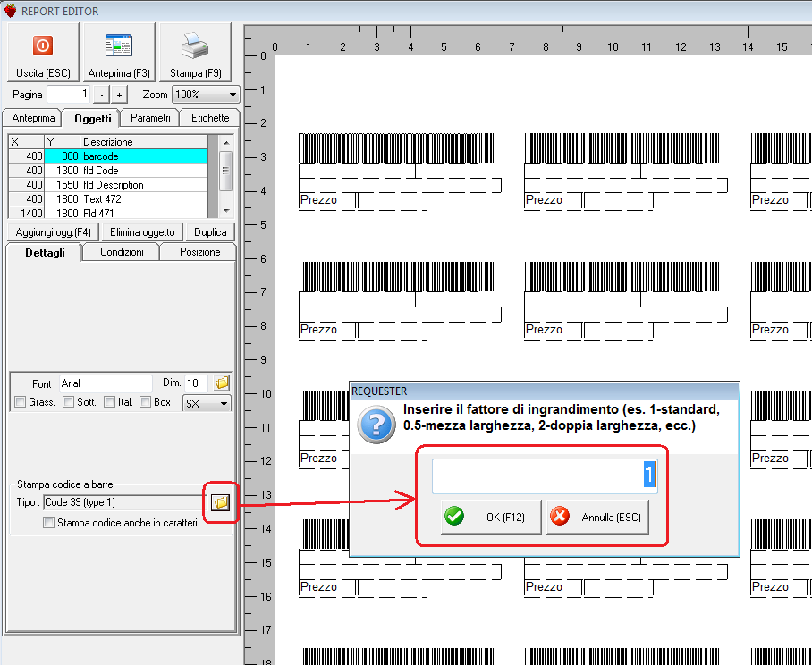Screen dimensions: 812x665
Task: Click the object list scrollbar thumb
Action: 225,171
